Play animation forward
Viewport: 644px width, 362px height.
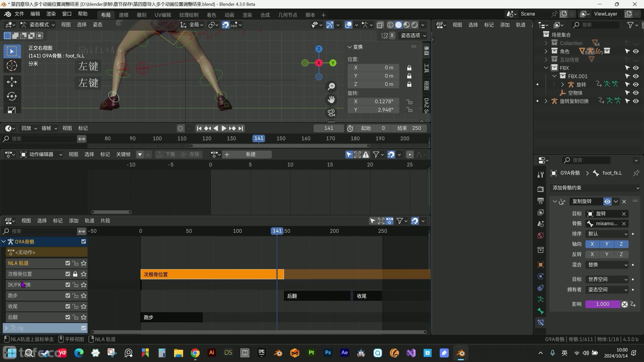pyautogui.click(x=224, y=128)
